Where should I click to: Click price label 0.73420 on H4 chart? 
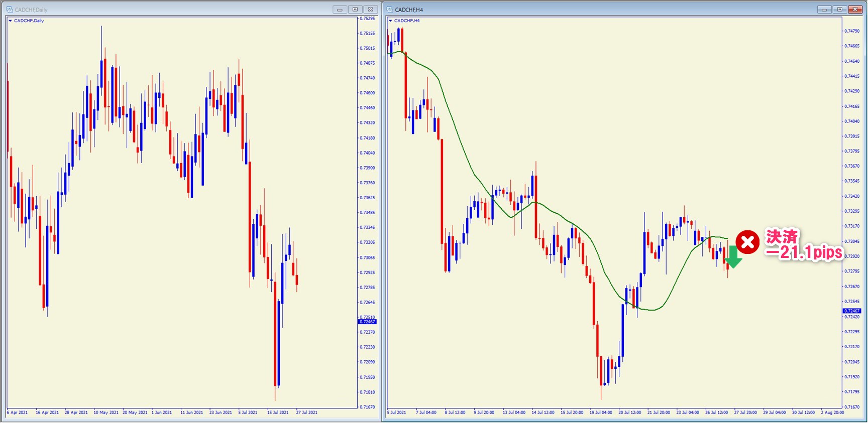pos(852,196)
